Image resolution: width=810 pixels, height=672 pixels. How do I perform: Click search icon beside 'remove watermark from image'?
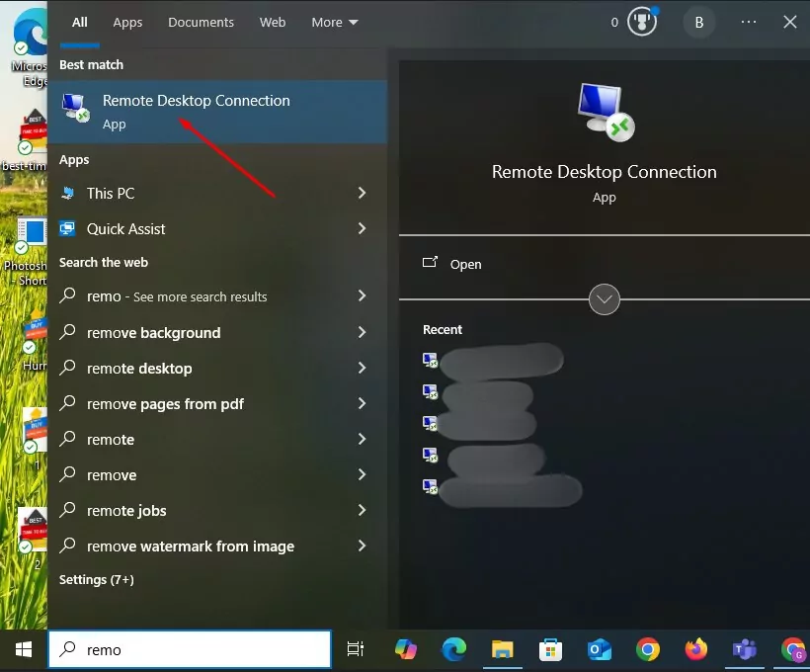pos(68,546)
